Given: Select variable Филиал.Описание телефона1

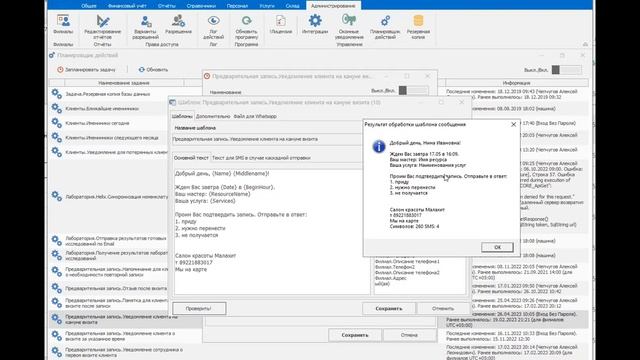Looking at the screenshot, I should pos(407,261).
